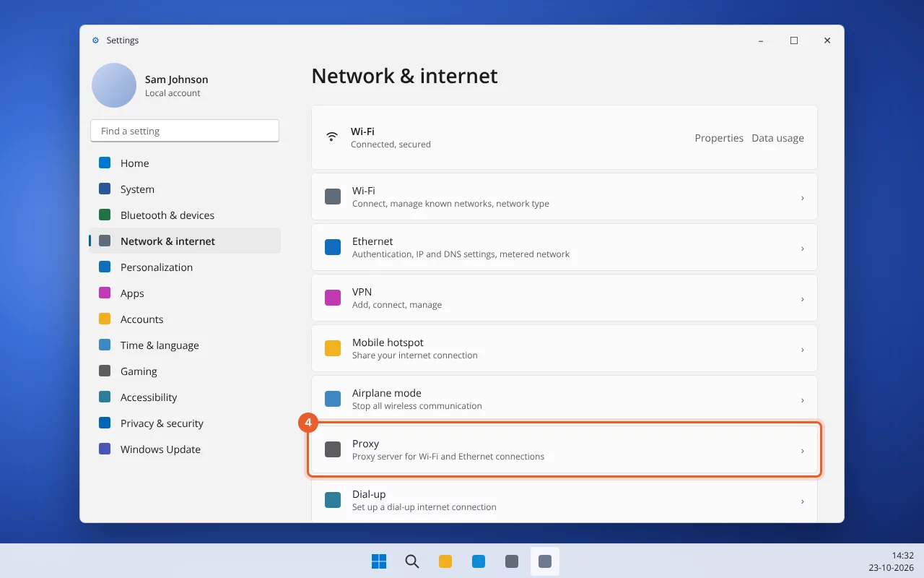Open the VPN settings row

click(x=565, y=298)
